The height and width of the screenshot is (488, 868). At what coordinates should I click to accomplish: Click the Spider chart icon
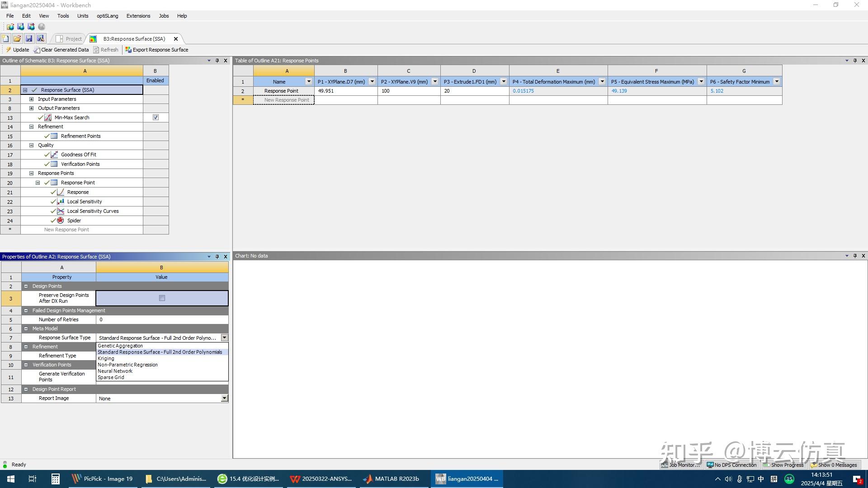[x=60, y=221]
